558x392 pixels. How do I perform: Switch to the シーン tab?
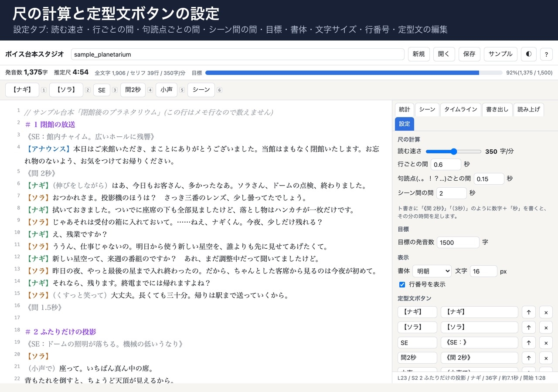[x=427, y=110]
